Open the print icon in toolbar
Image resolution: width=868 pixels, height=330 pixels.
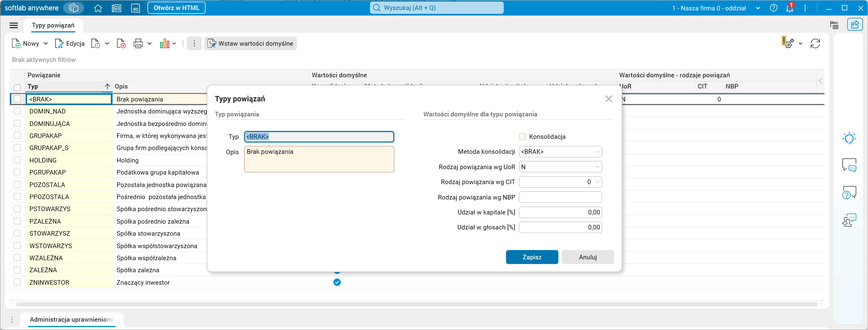(138, 44)
